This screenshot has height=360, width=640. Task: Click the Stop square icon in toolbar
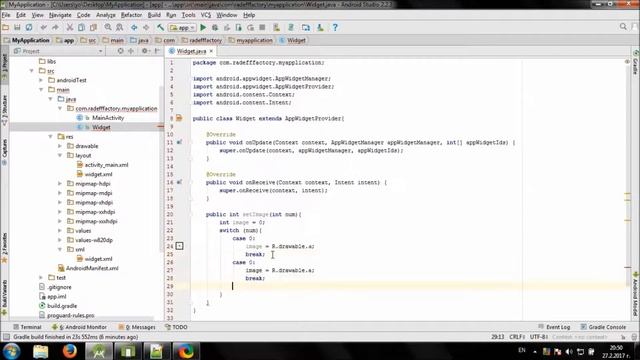pyautogui.click(x=262, y=27)
